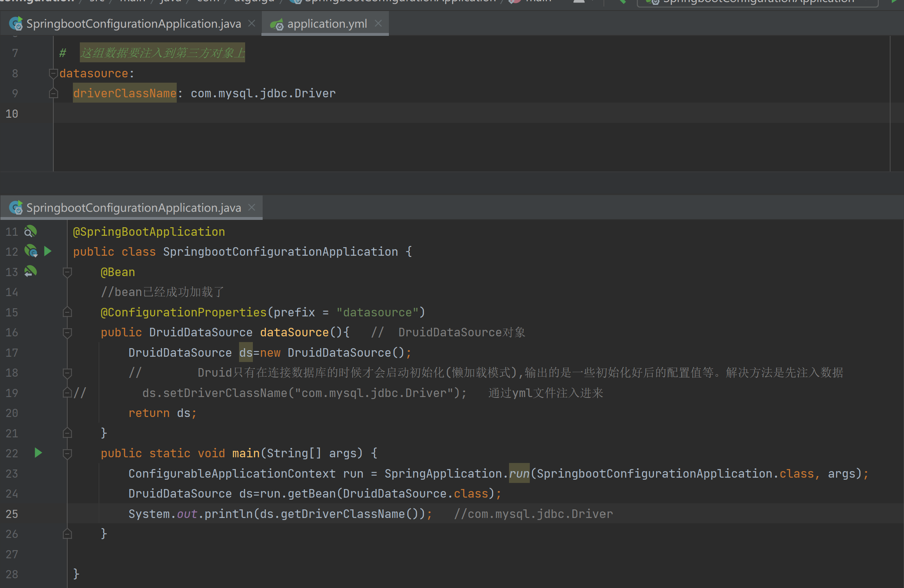Viewport: 904px width, 588px height.
Task: Close the application.yml tab
Action: 378,23
